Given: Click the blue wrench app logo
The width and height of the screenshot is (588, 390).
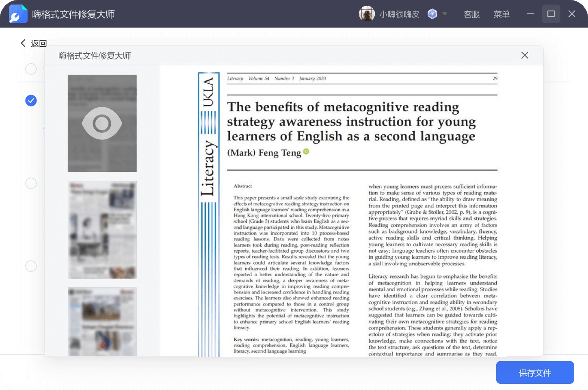Looking at the screenshot, I should [18, 14].
